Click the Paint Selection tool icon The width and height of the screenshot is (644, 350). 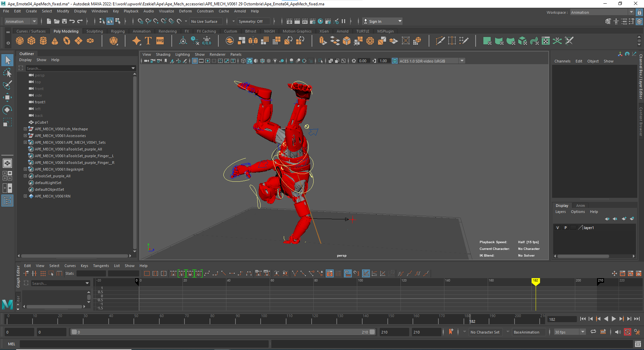7,85
